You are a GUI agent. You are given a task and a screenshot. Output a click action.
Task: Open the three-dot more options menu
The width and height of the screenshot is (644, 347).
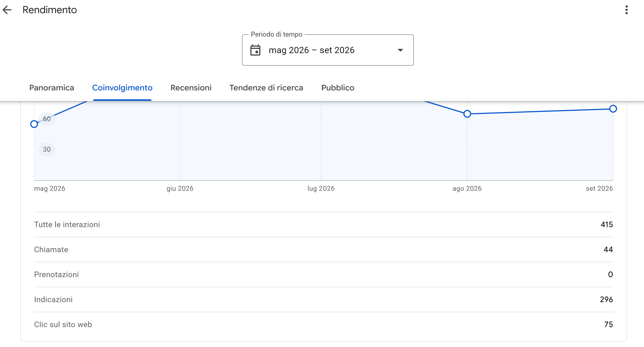(x=626, y=10)
